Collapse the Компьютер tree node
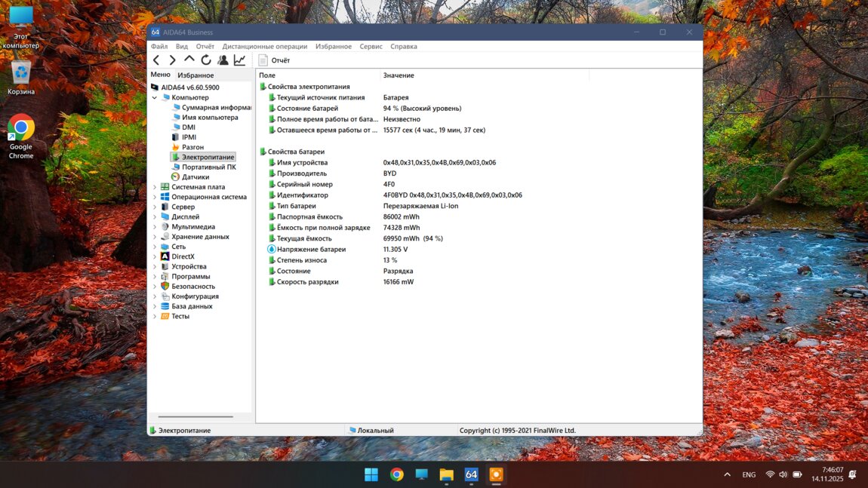 point(155,98)
